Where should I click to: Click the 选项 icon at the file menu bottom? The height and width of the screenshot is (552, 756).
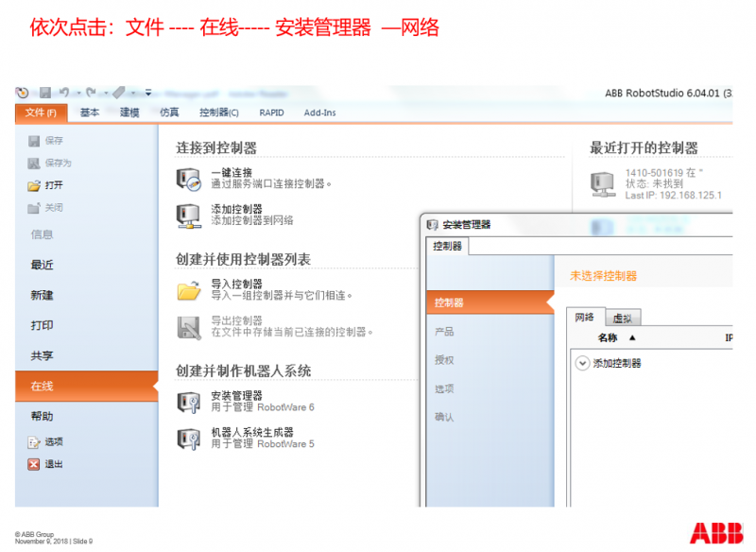pos(34,442)
